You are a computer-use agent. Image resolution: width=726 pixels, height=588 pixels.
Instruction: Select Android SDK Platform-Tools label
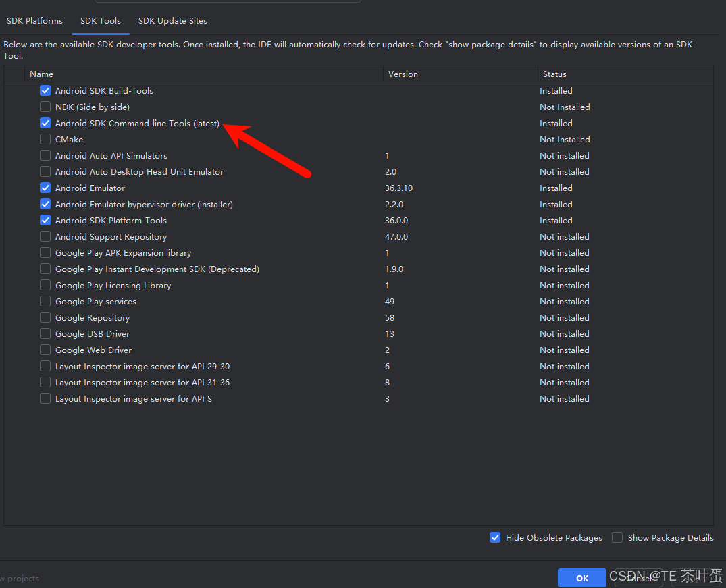point(111,220)
